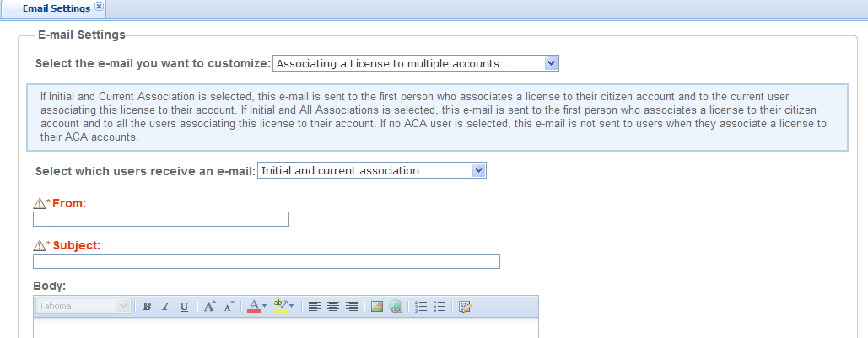Toggle bold formatting in body editor
This screenshot has width=868, height=338.
tap(147, 307)
